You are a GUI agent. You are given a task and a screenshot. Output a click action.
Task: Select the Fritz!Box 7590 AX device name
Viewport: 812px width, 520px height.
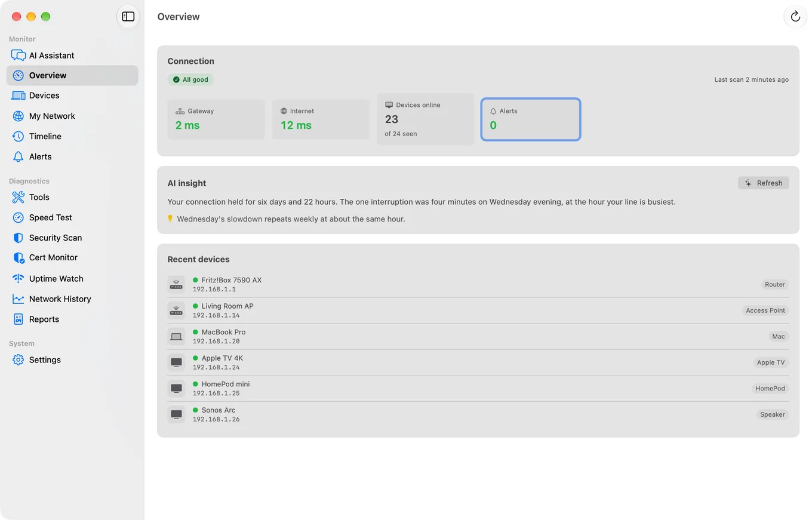tap(232, 280)
